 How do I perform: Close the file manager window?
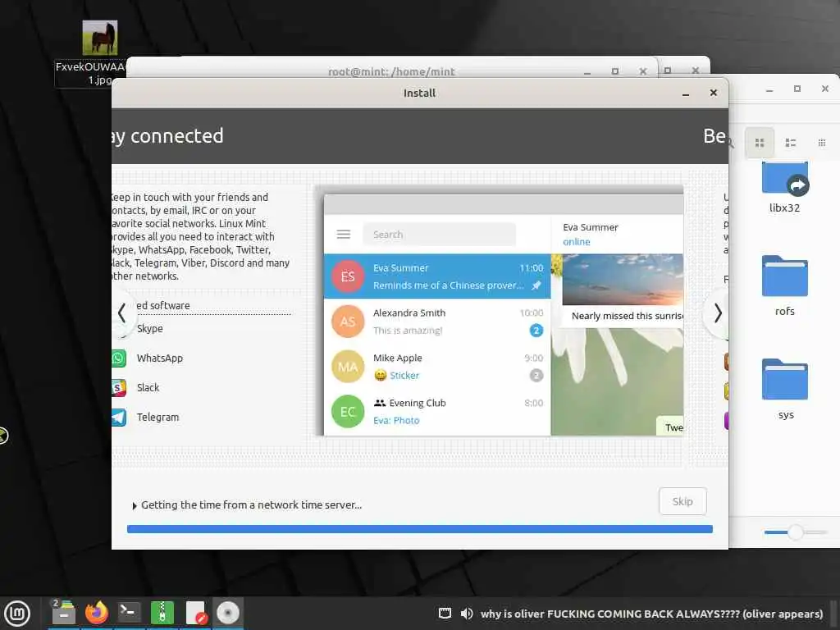tap(825, 89)
